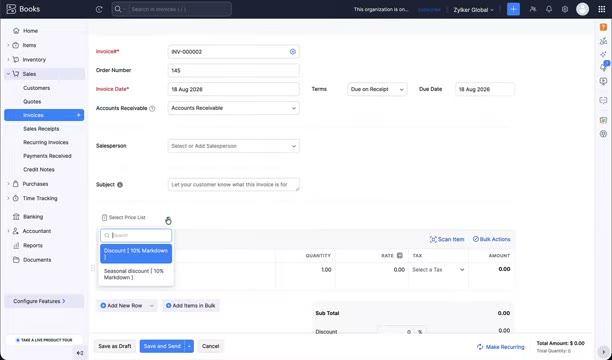
Task: Open Documents in sidebar
Action: (x=37, y=260)
